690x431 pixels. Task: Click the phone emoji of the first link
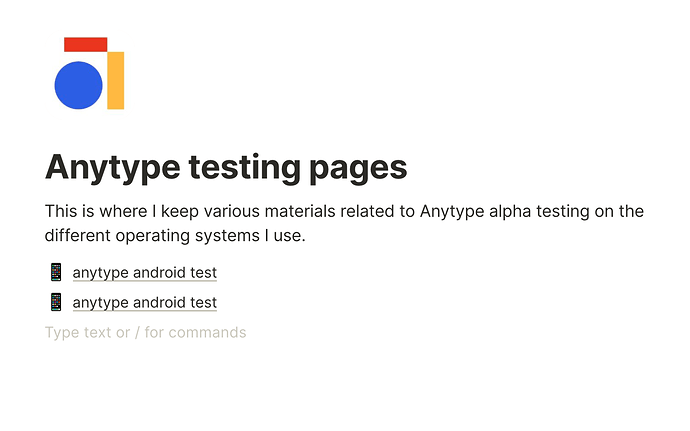pos(56,273)
